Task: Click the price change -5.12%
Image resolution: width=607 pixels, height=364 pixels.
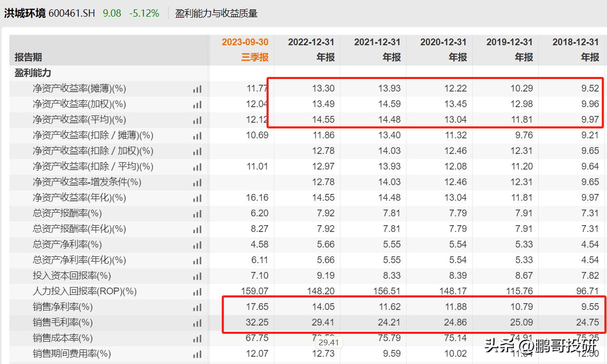Action: 144,13
